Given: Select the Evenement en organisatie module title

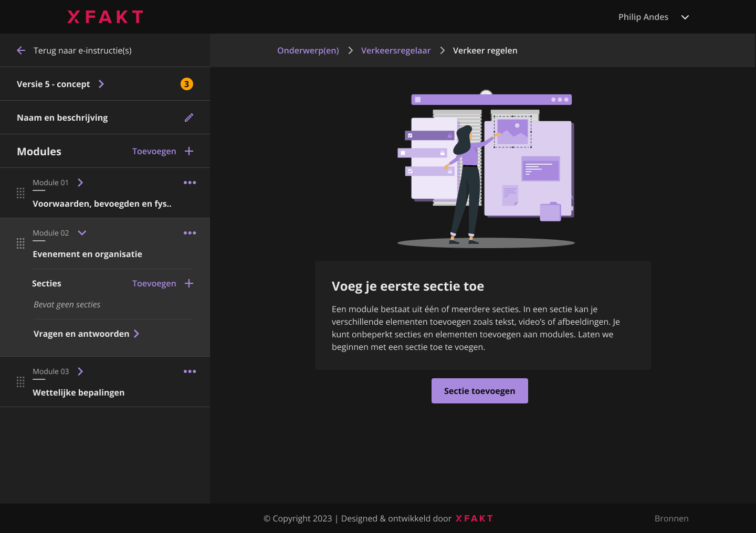Looking at the screenshot, I should (87, 254).
